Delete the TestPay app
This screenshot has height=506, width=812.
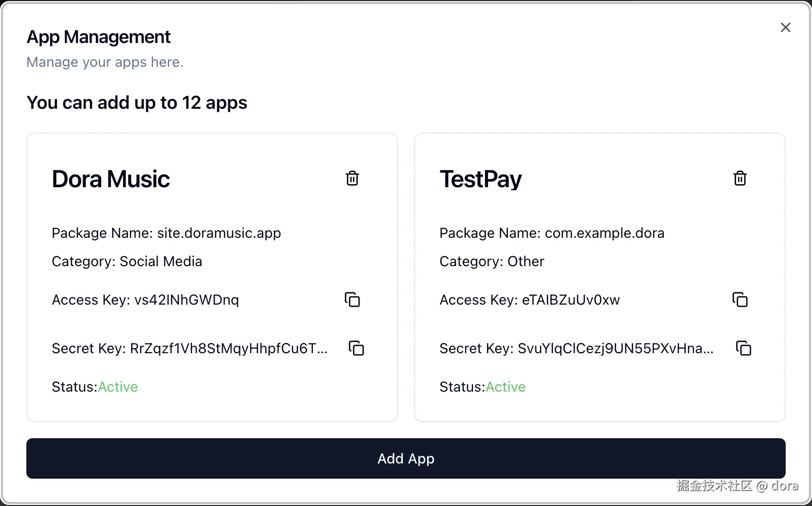click(x=740, y=178)
